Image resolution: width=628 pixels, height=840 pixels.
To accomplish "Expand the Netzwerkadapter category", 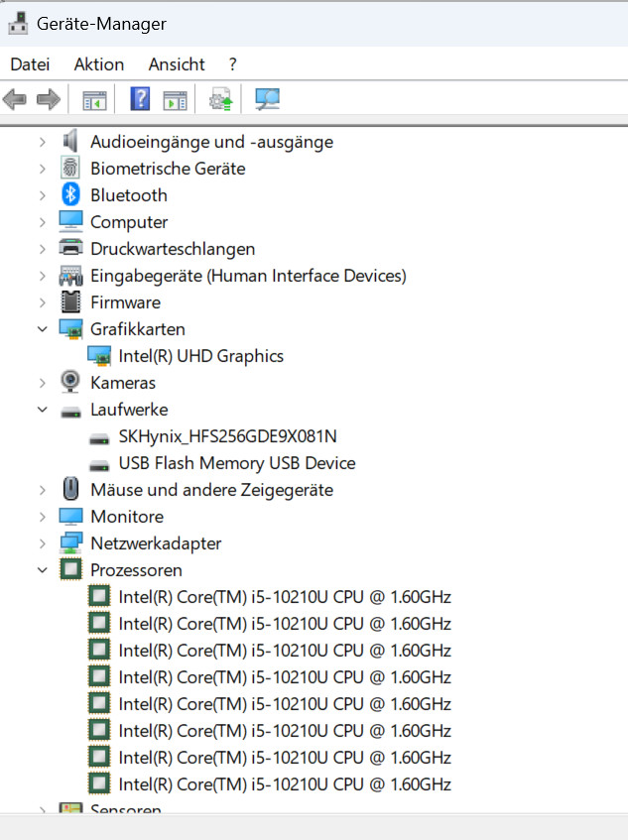I will coord(42,543).
